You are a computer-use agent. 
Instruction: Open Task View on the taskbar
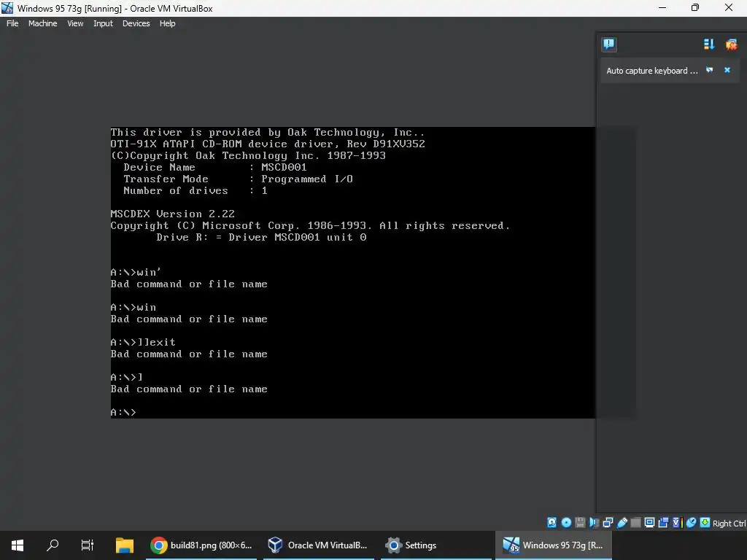click(88, 545)
